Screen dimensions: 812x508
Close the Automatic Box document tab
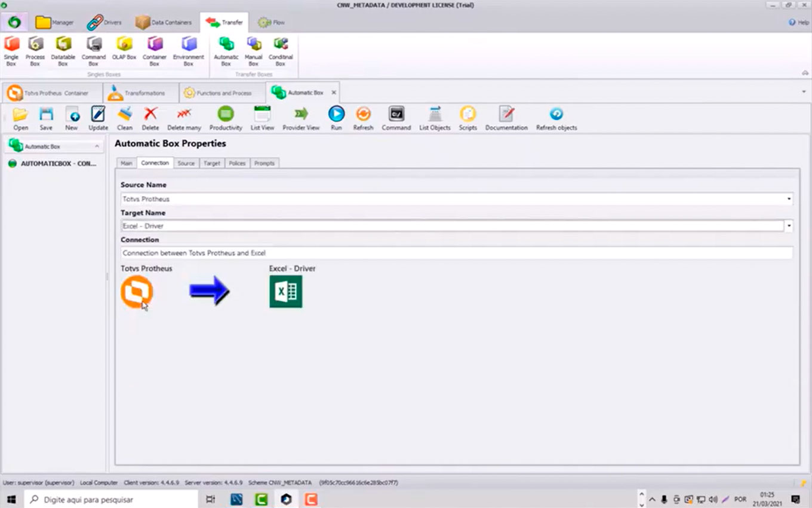pos(334,93)
